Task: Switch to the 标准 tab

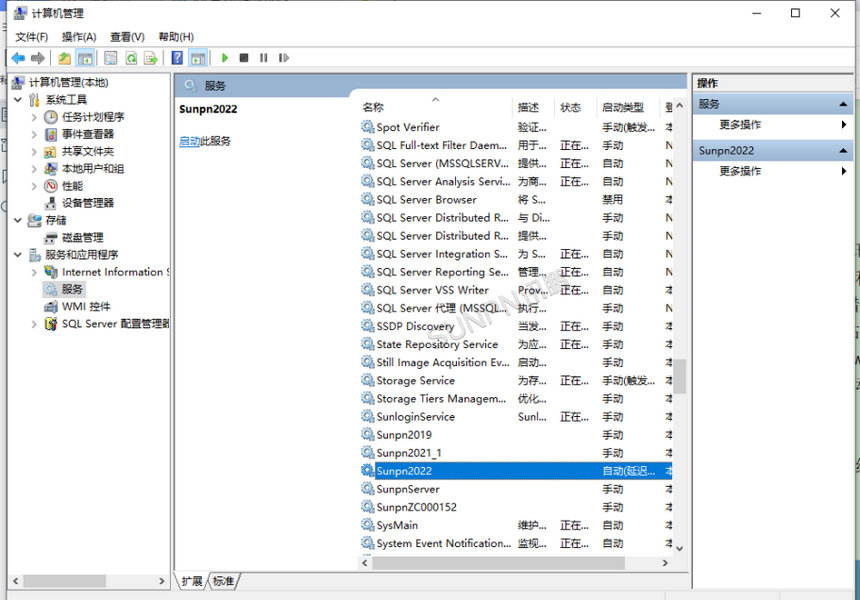Action: (223, 581)
